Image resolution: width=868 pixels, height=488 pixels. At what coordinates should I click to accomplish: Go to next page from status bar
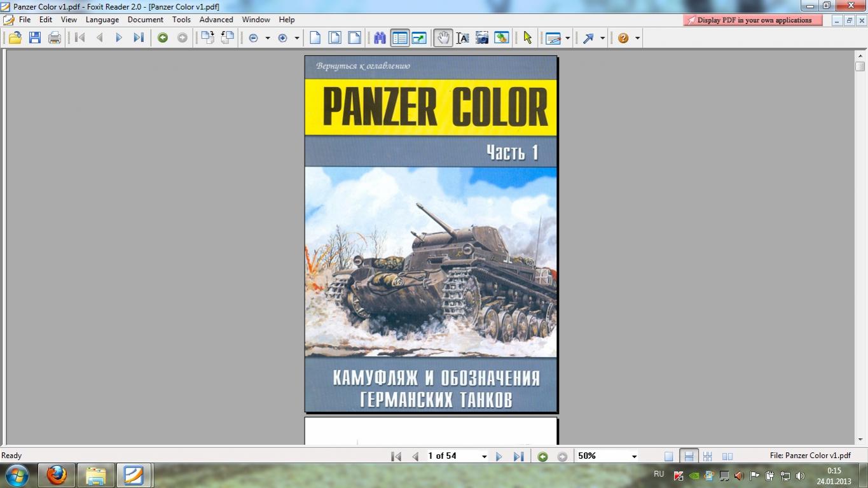click(x=499, y=456)
